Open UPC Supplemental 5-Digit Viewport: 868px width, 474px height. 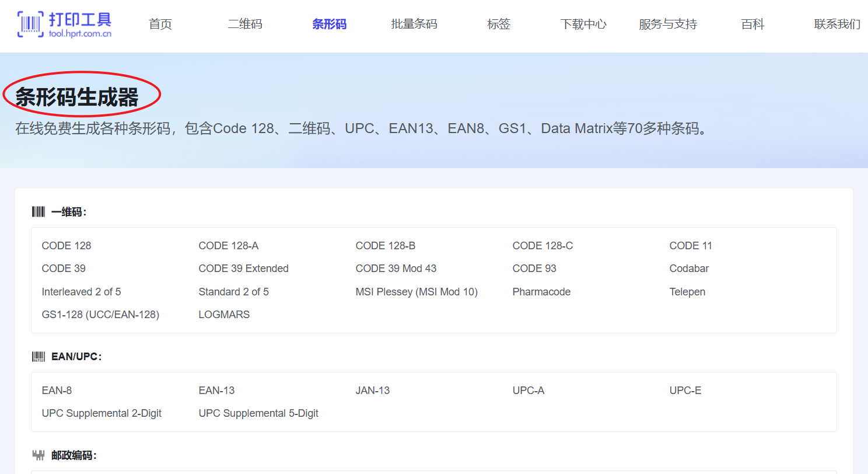258,413
